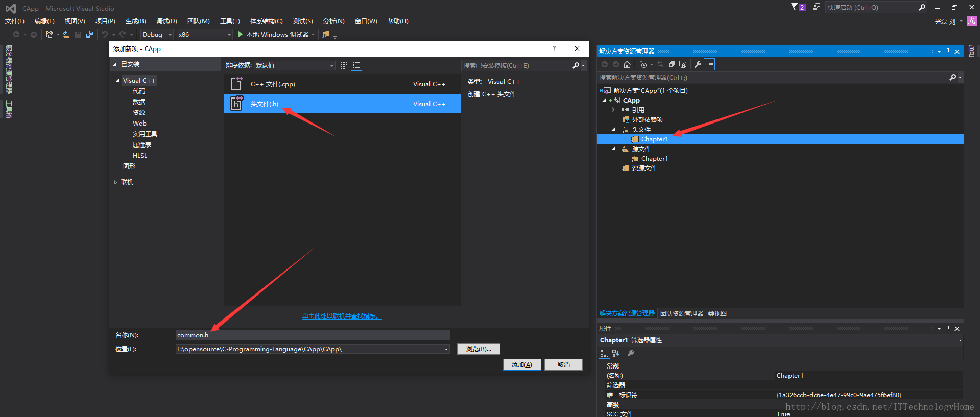The image size is (980, 417).
Task: Click the Save All toolbar icon
Action: [89, 35]
